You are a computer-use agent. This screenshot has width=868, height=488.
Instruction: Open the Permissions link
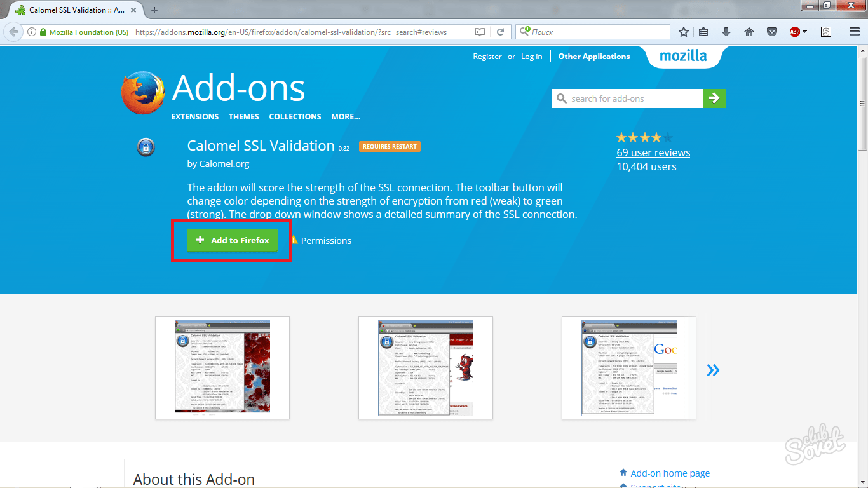326,241
